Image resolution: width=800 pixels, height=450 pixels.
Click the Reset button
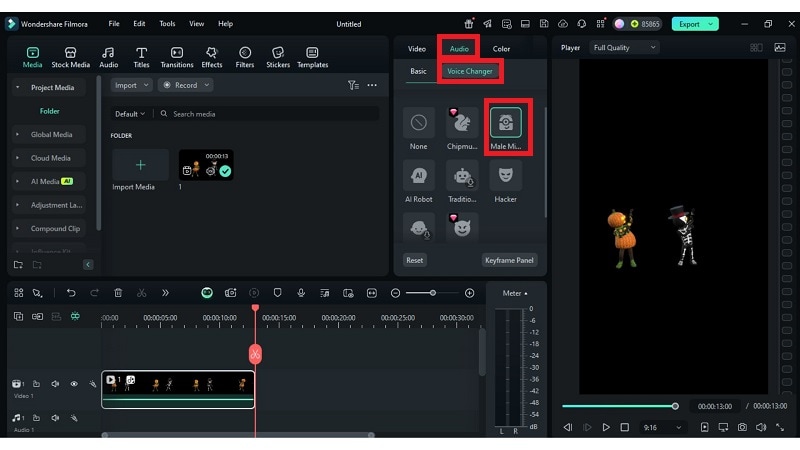click(x=414, y=260)
